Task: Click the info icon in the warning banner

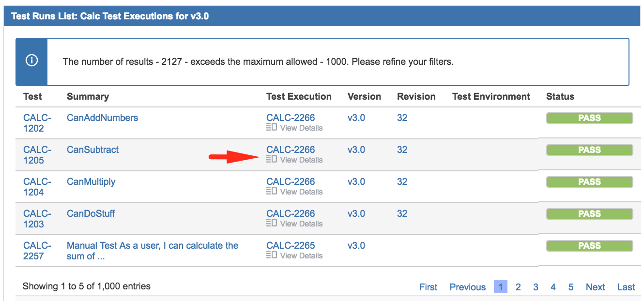Action: (x=31, y=61)
